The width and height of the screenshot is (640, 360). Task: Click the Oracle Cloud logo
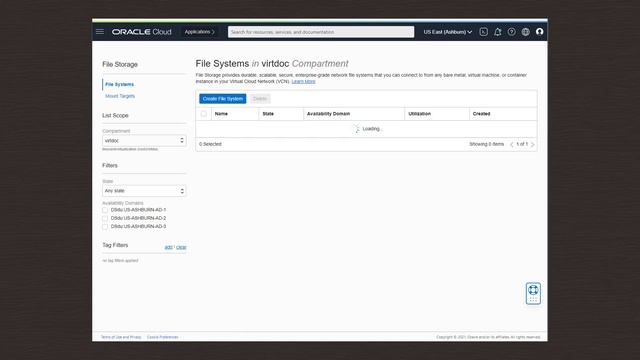click(142, 32)
